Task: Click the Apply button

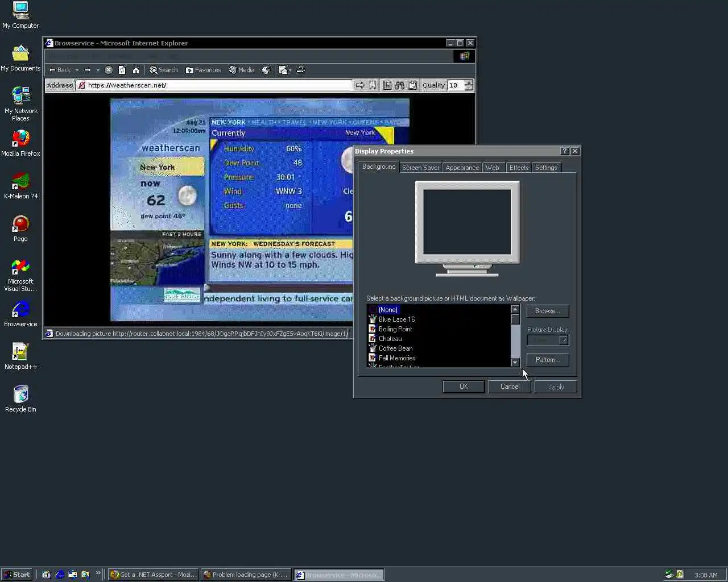Action: pos(556,387)
